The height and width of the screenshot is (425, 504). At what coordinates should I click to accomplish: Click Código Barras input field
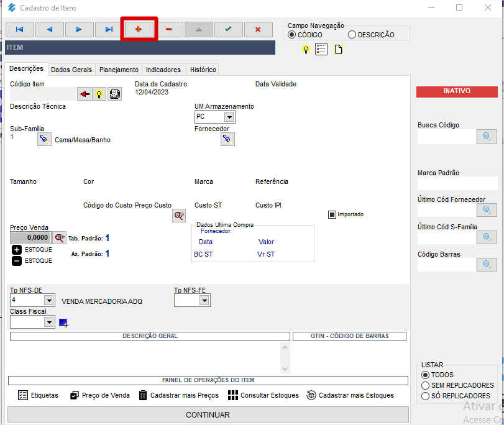point(446,265)
